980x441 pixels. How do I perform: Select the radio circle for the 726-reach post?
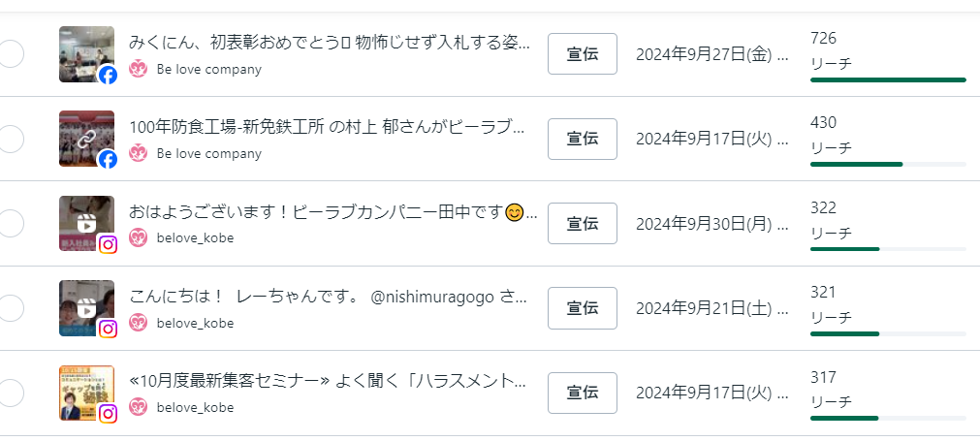point(11,54)
